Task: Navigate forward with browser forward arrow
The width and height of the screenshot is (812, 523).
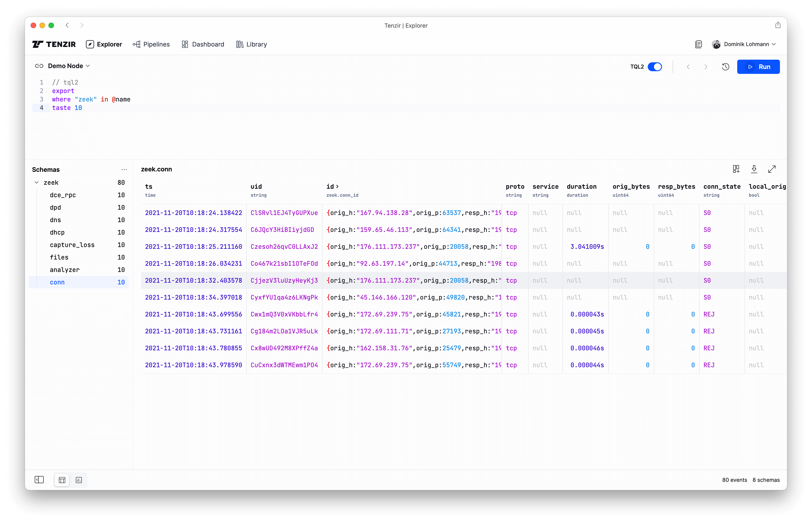Action: click(82, 25)
